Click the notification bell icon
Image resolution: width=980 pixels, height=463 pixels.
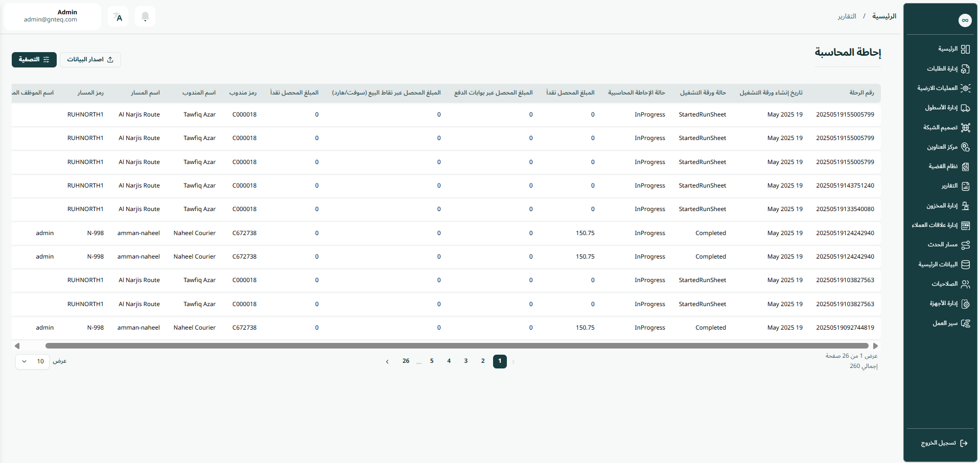pyautogui.click(x=145, y=17)
